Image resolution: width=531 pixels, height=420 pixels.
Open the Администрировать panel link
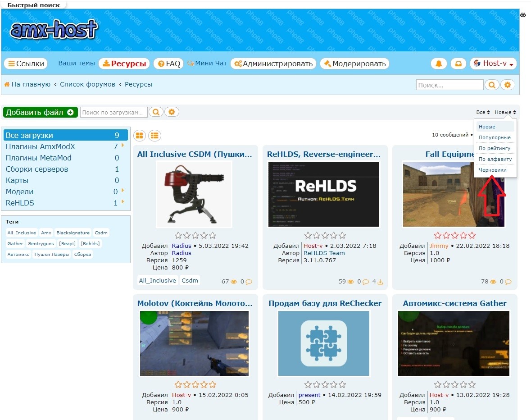click(x=273, y=64)
